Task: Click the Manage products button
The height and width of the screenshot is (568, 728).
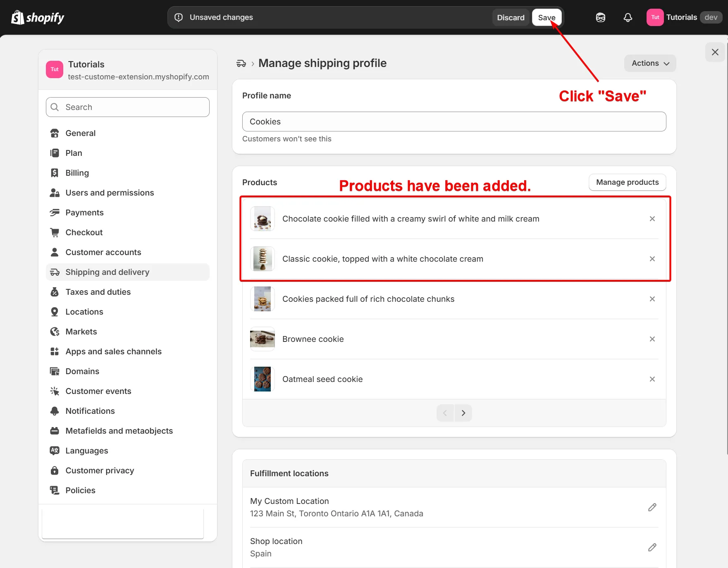Action: tap(627, 182)
